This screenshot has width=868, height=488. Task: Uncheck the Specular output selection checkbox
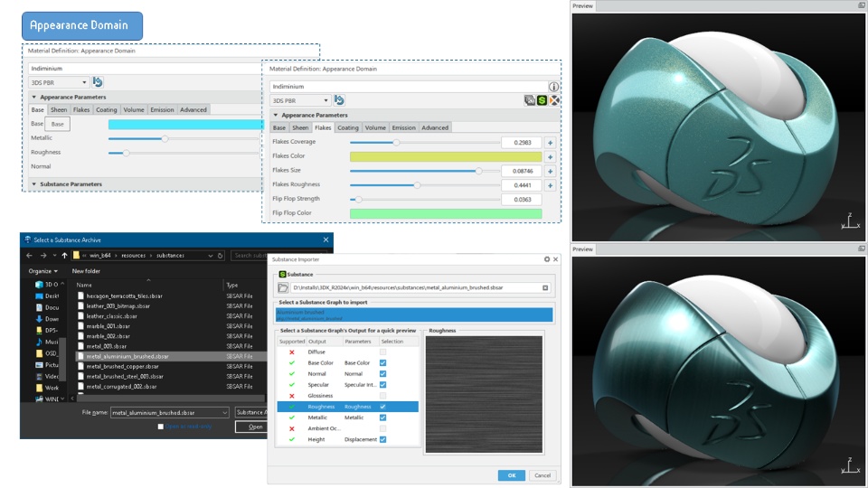pyautogui.click(x=382, y=385)
